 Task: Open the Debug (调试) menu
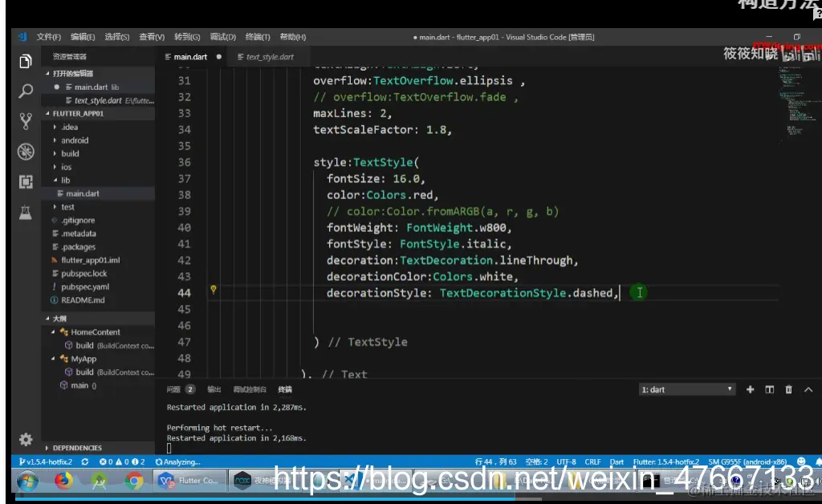pos(223,37)
